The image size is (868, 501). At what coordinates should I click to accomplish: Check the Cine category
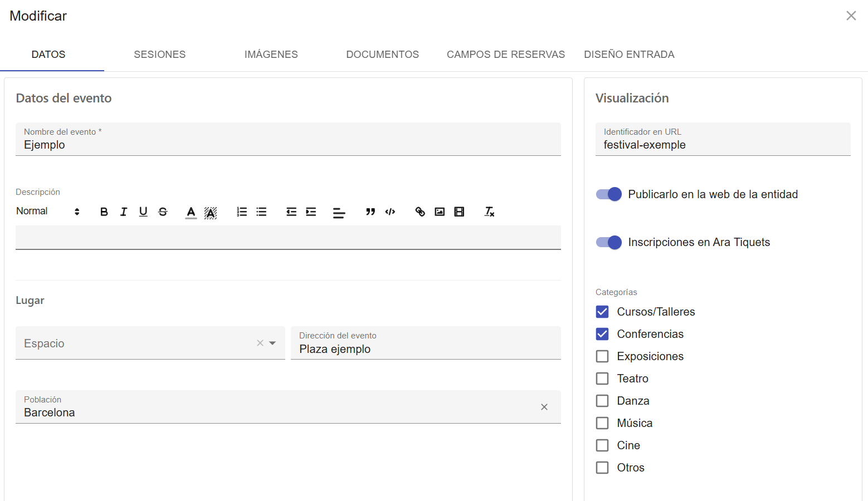point(602,445)
